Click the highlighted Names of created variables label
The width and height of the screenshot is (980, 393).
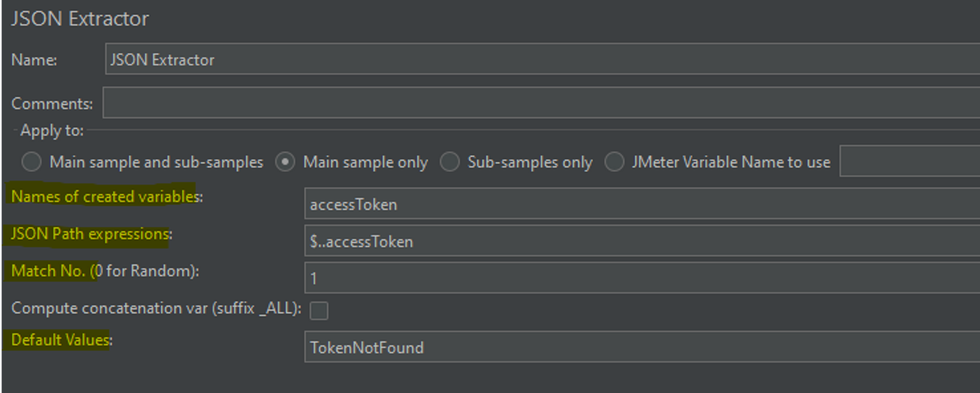105,196
